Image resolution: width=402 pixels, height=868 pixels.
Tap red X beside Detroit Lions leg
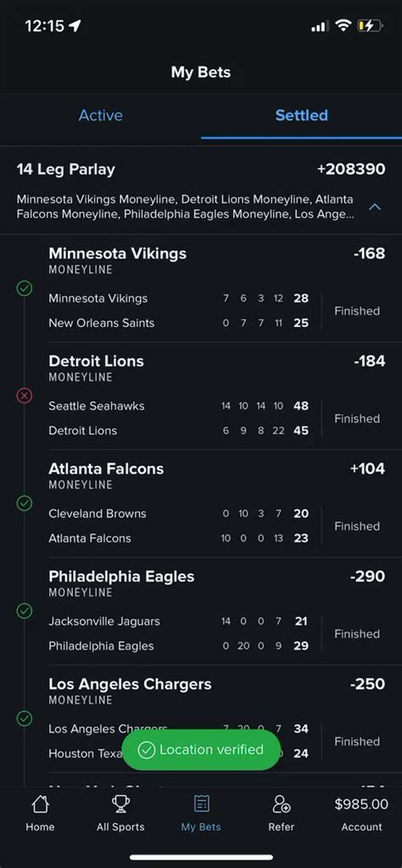pos(25,396)
